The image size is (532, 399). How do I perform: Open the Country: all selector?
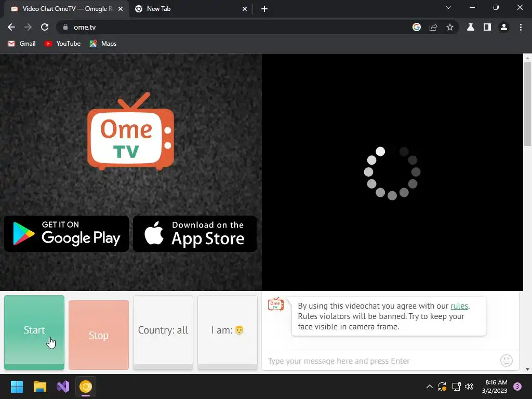[x=163, y=332]
